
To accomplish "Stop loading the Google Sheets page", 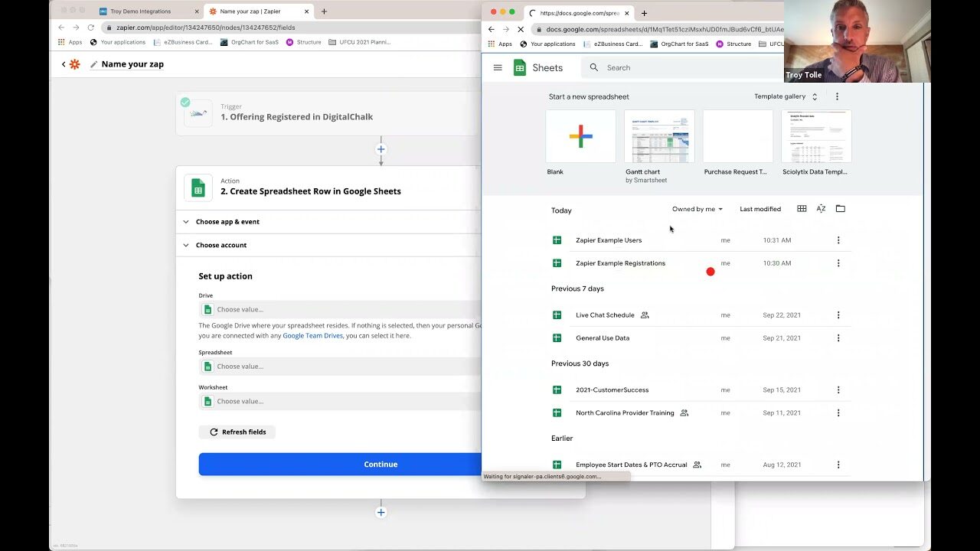I will click(x=520, y=29).
